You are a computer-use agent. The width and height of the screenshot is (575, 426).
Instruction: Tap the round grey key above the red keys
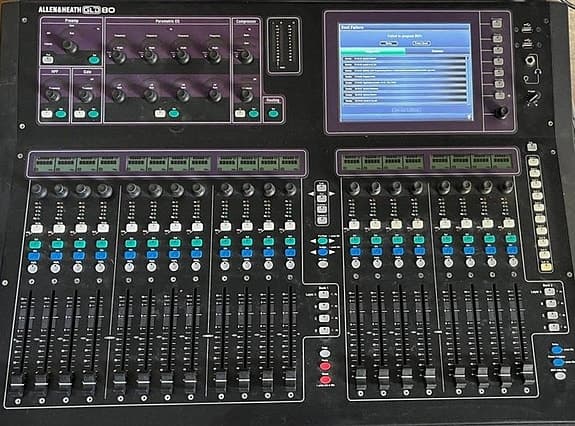[x=325, y=354]
